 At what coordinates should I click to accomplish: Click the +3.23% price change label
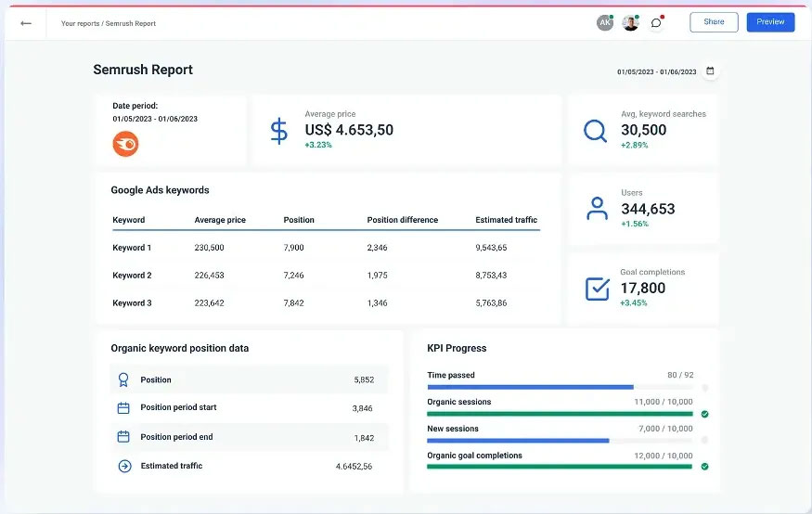tap(318, 145)
